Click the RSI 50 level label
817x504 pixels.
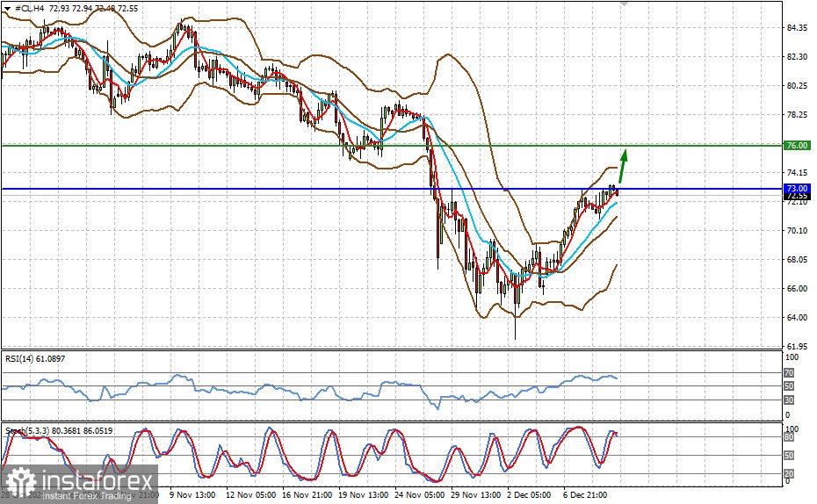[789, 386]
